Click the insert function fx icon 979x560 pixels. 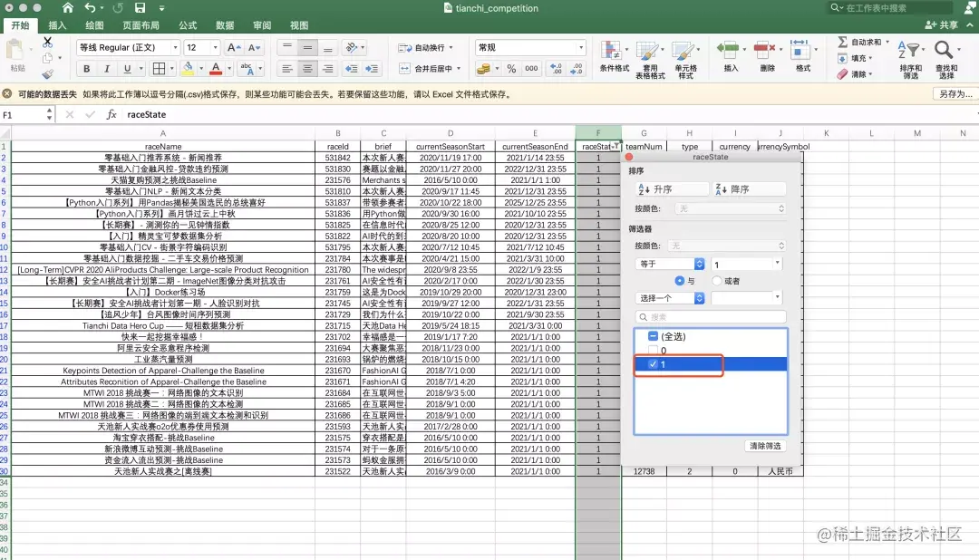111,114
